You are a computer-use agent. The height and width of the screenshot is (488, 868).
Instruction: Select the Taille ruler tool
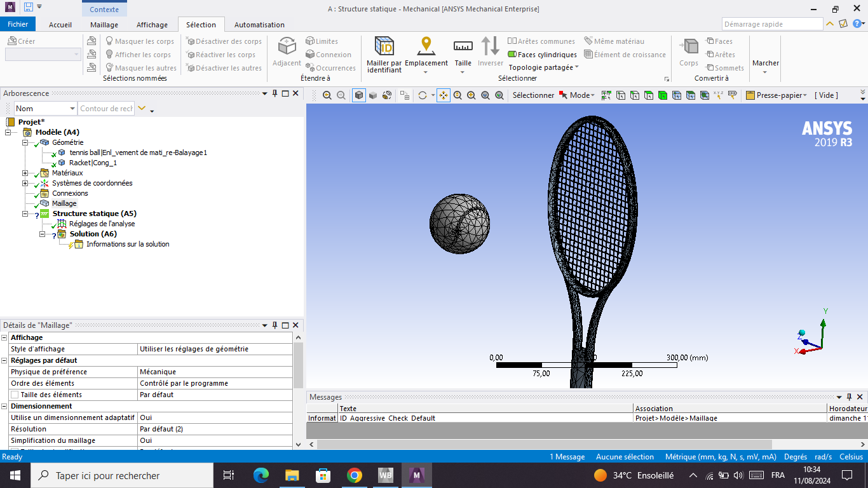(x=463, y=46)
